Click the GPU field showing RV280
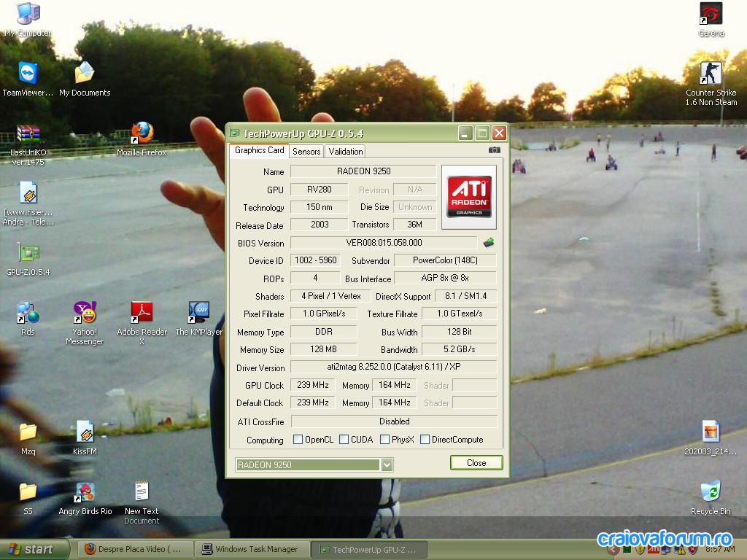Image resolution: width=747 pixels, height=560 pixels. point(320,189)
